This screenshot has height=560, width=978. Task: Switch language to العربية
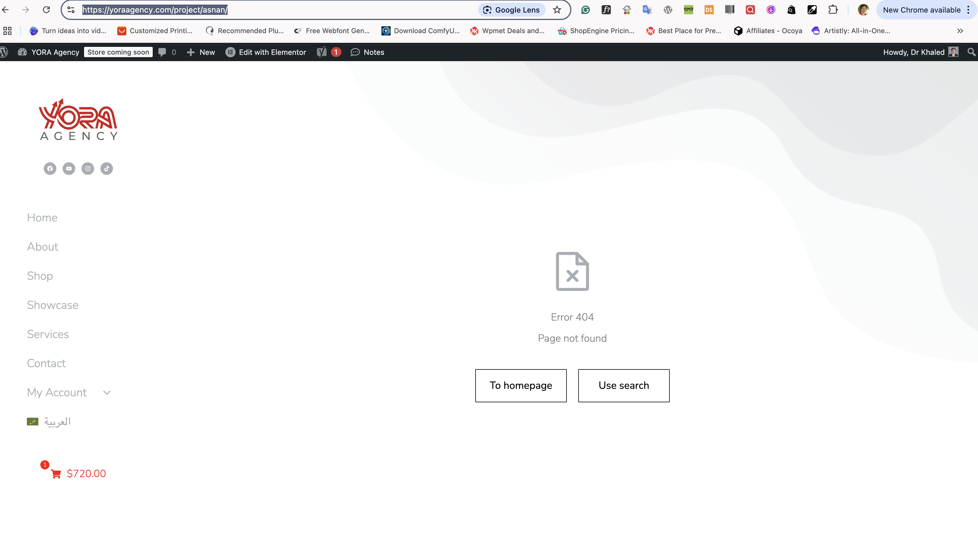click(49, 421)
